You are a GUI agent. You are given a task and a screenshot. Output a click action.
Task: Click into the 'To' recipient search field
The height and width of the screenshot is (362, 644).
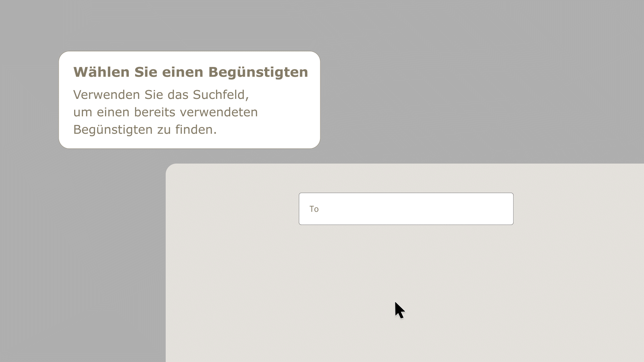tap(406, 209)
